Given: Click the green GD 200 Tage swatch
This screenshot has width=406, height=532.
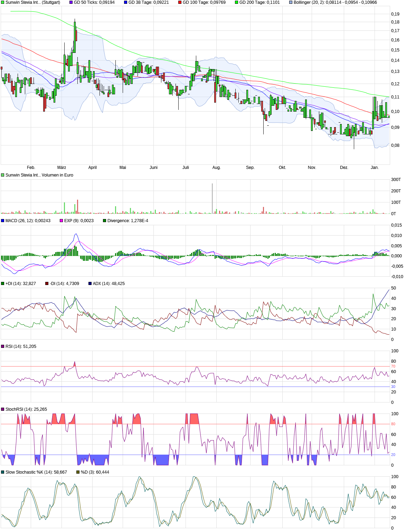Looking at the screenshot, I should pyautogui.click(x=237, y=2).
